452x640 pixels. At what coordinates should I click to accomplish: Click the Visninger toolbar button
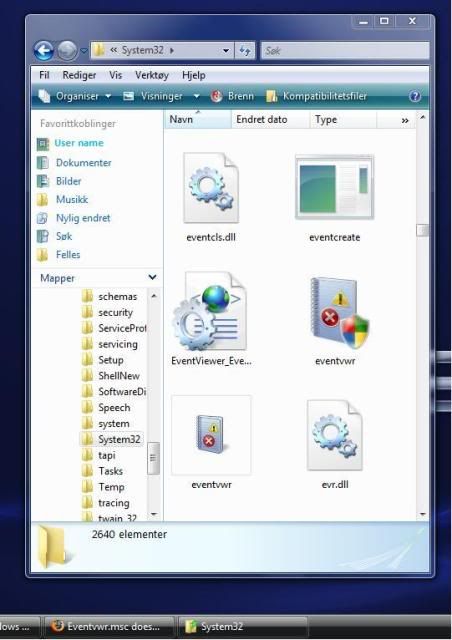click(x=154, y=96)
